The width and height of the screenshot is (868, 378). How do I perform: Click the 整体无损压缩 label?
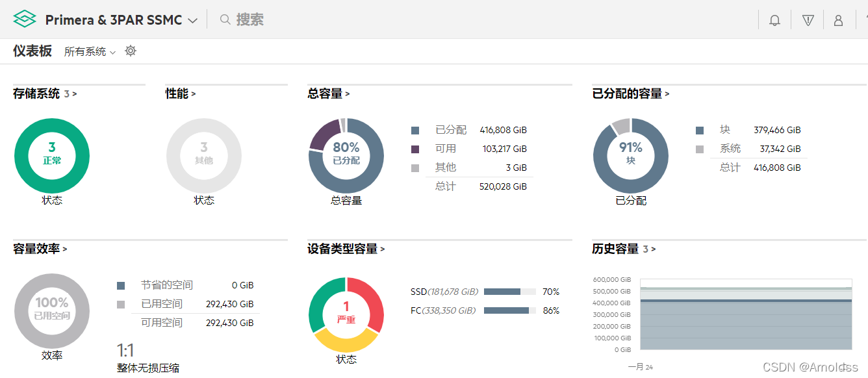pos(147,368)
